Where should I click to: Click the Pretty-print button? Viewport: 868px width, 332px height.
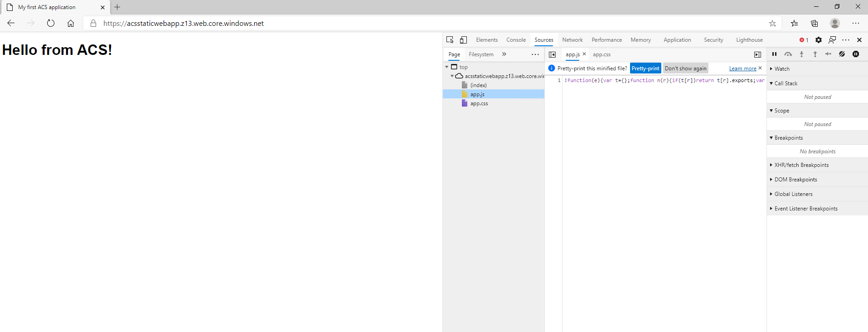[x=645, y=68]
